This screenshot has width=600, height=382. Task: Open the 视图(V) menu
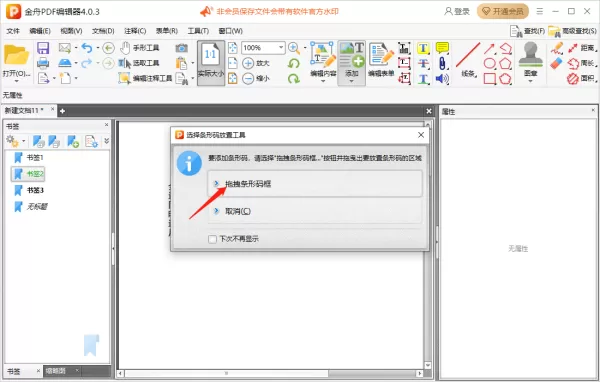(71, 31)
